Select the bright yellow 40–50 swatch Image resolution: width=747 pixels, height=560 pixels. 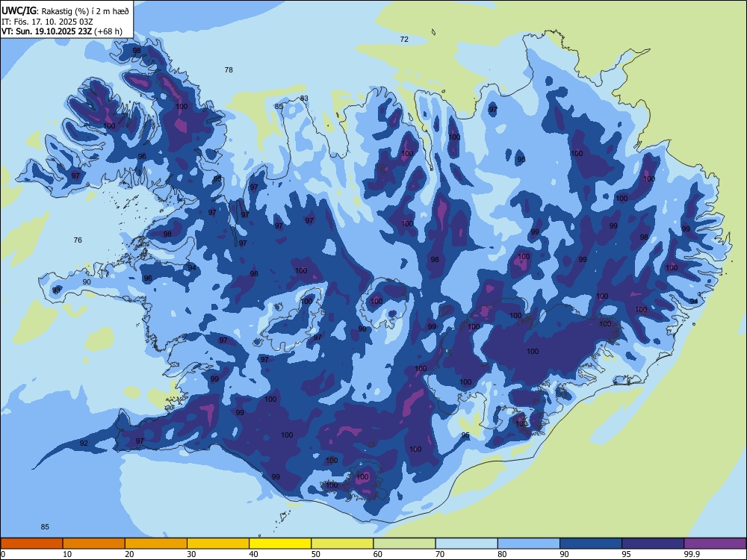click(280, 544)
